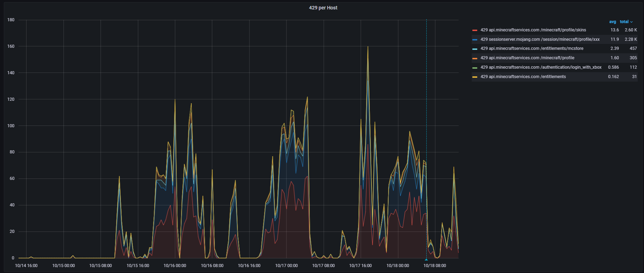
Task: Isolate the sessionserver.mojang.com series via its label
Action: tap(540, 39)
